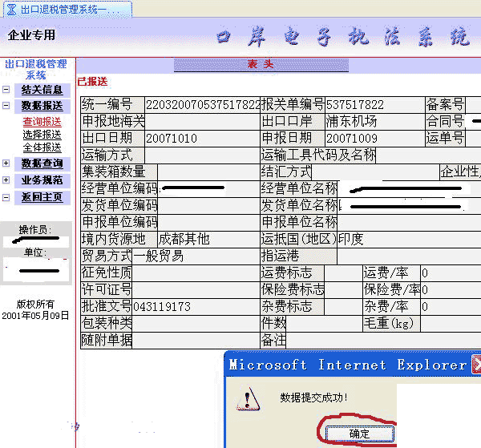Click the warning exclamation icon in the dialog
The width and height of the screenshot is (481, 448).
coord(249,398)
